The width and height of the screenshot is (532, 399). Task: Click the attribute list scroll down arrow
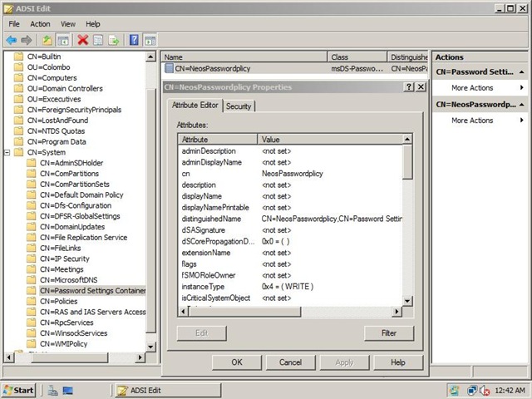407,301
